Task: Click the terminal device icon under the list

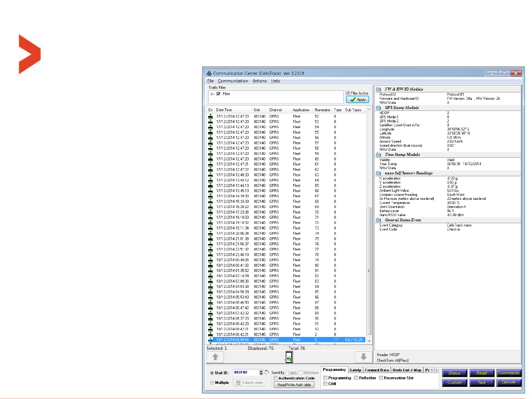Action: (x=289, y=357)
